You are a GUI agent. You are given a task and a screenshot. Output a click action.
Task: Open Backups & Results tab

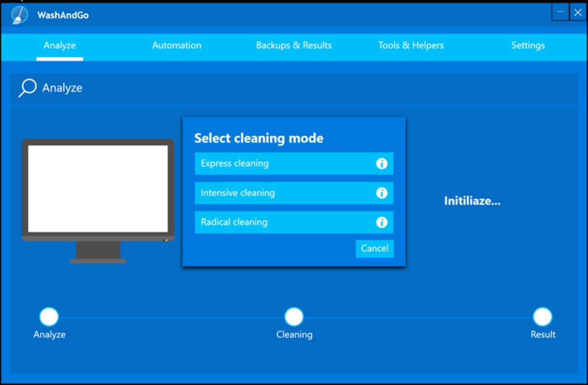point(294,45)
